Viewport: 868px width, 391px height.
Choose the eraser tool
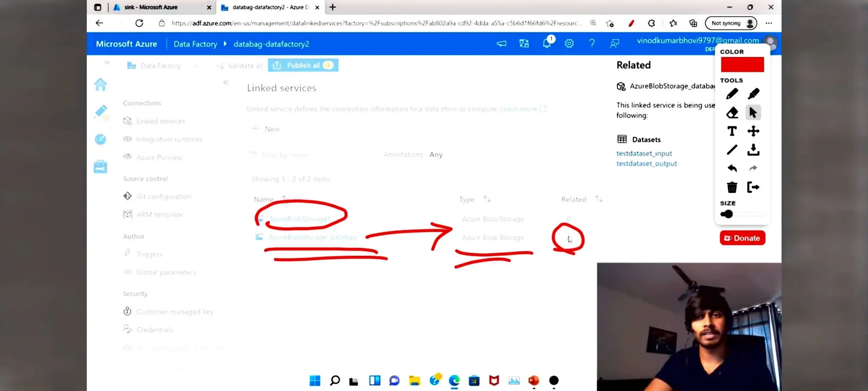pos(732,113)
